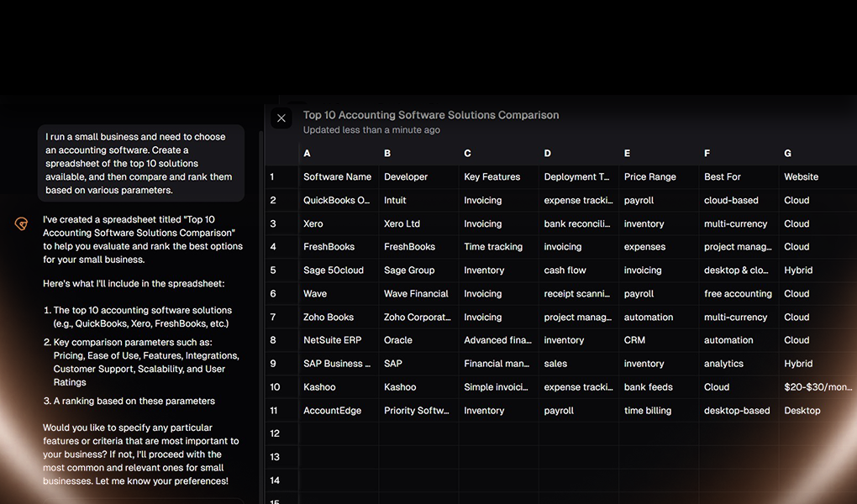Image resolution: width=857 pixels, height=504 pixels.
Task: Select the 'Deployment T…' header cell
Action: pyautogui.click(x=579, y=177)
